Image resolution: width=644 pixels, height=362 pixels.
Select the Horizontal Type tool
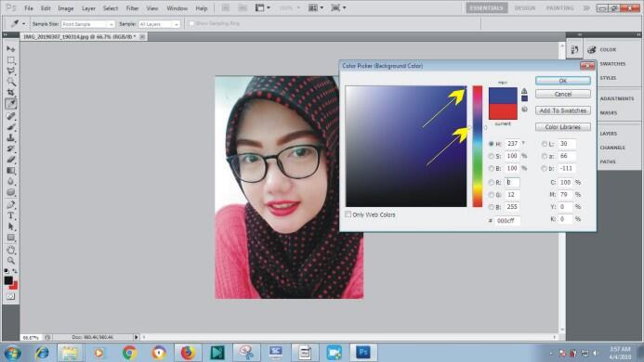click(x=10, y=215)
